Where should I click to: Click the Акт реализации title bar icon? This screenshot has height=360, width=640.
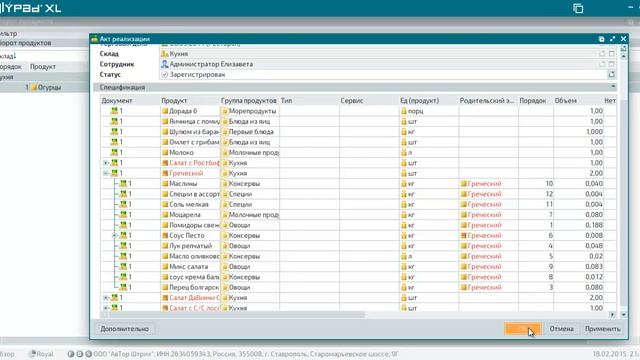[x=94, y=39]
